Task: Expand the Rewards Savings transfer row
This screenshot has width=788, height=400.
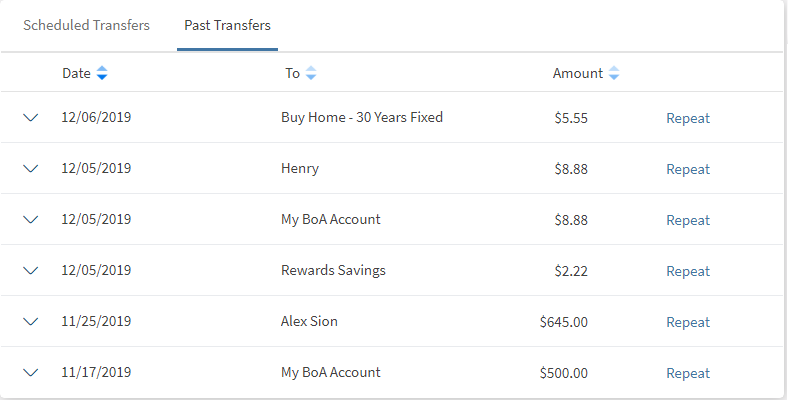Action: 30,271
